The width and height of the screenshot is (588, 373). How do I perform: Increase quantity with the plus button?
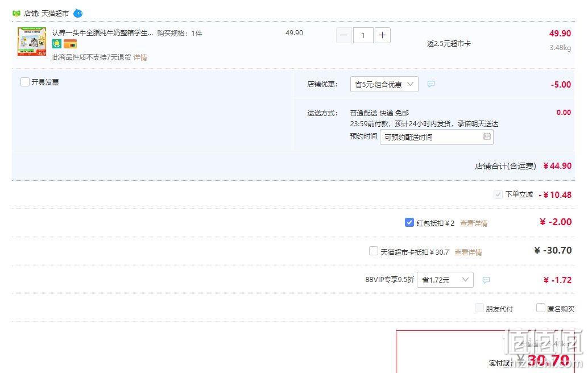(x=383, y=35)
